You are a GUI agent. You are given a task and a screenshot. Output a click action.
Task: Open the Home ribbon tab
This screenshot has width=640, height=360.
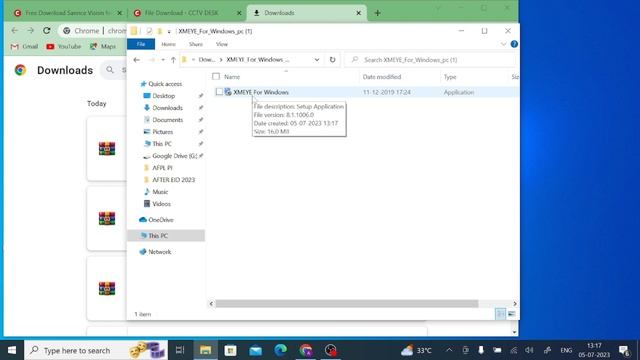tap(168, 44)
